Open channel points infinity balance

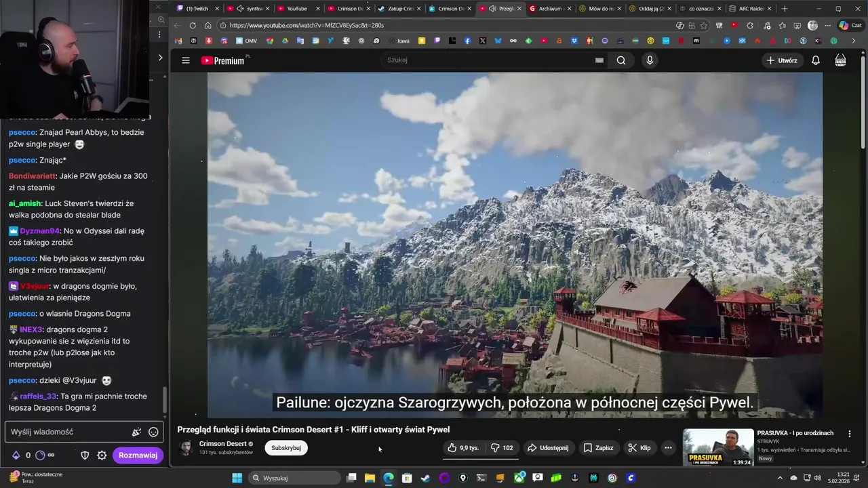[x=45, y=455]
